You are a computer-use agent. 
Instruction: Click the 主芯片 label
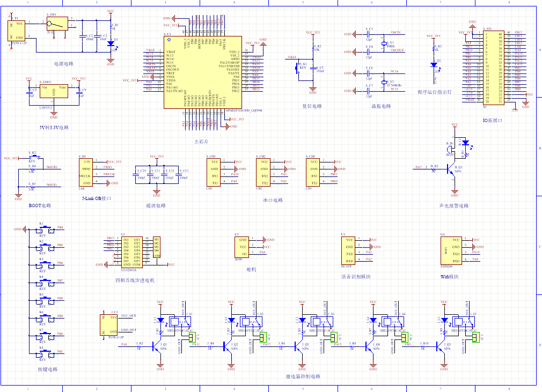[x=201, y=142]
